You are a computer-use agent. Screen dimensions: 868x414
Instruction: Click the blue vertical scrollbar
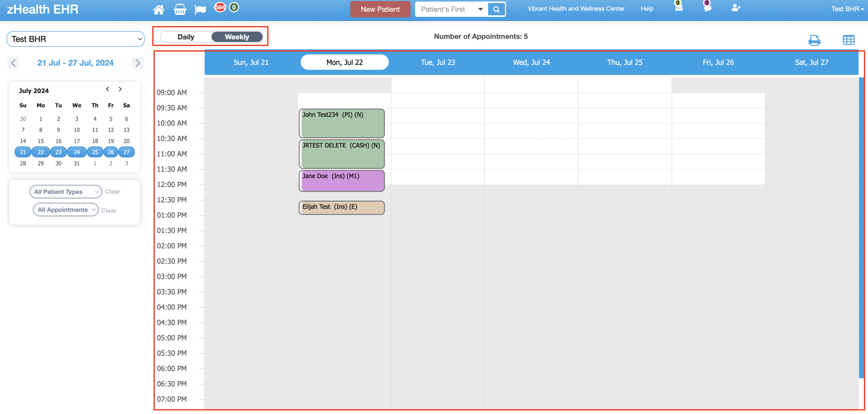[861, 227]
